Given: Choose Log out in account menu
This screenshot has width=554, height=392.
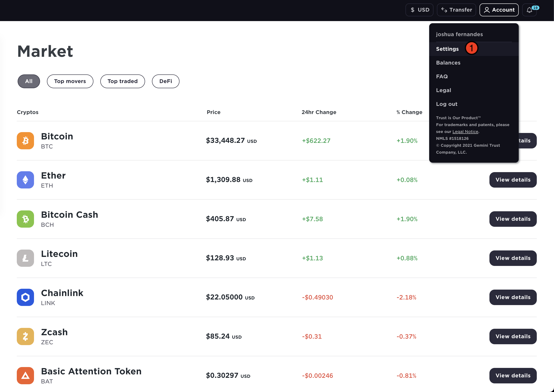Looking at the screenshot, I should (x=474, y=104).
